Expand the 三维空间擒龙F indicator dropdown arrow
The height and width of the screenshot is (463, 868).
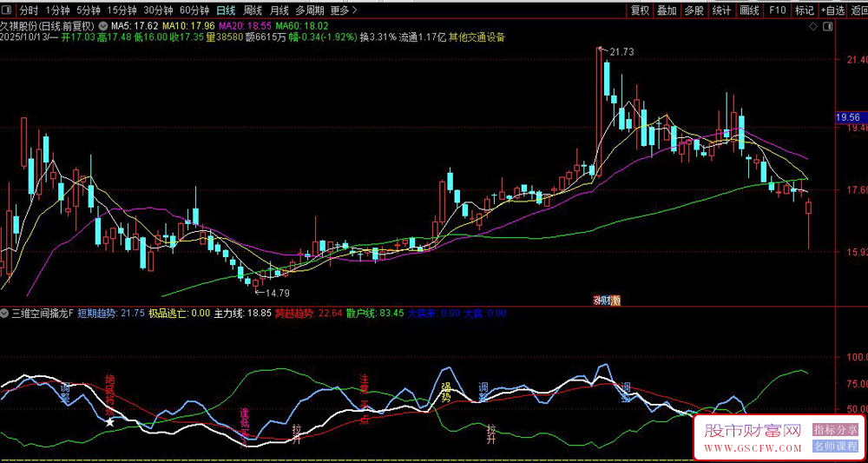point(6,313)
